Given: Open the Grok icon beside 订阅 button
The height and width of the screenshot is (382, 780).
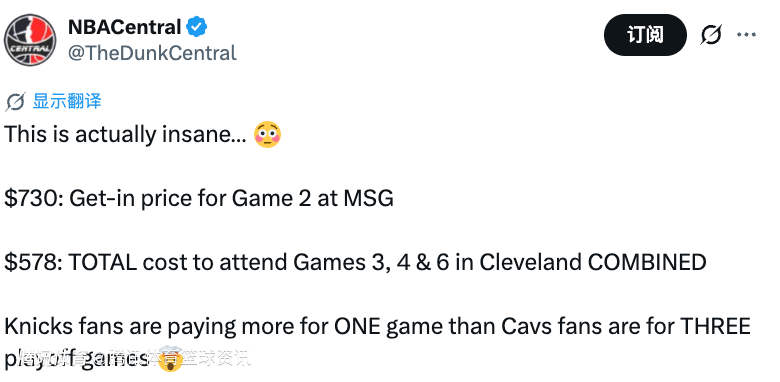Looking at the screenshot, I should point(711,35).
